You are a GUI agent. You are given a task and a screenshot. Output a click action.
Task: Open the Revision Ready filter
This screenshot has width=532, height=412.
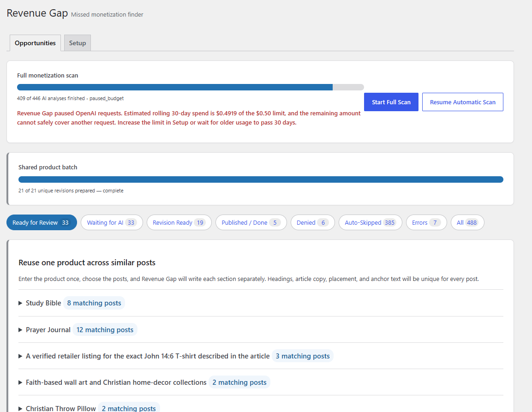point(179,223)
